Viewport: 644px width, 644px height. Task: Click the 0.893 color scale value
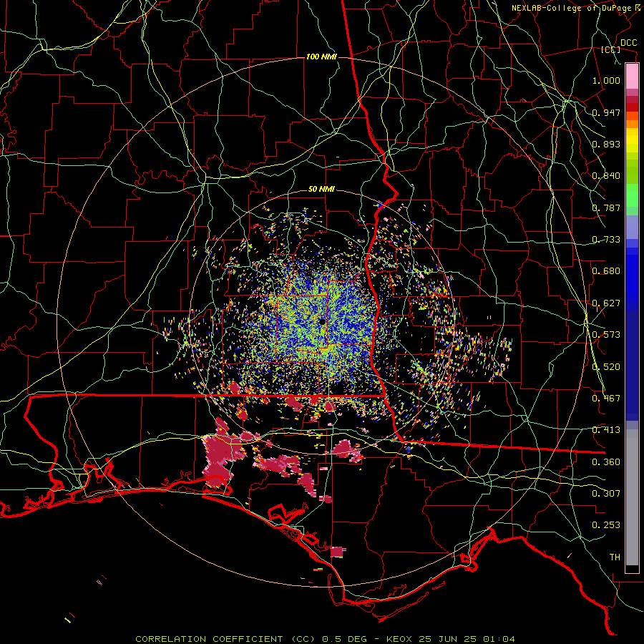[606, 144]
